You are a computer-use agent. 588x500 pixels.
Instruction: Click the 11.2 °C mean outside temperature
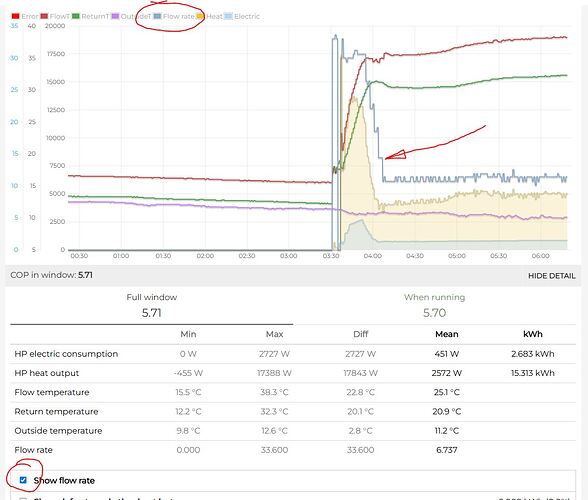click(x=447, y=431)
